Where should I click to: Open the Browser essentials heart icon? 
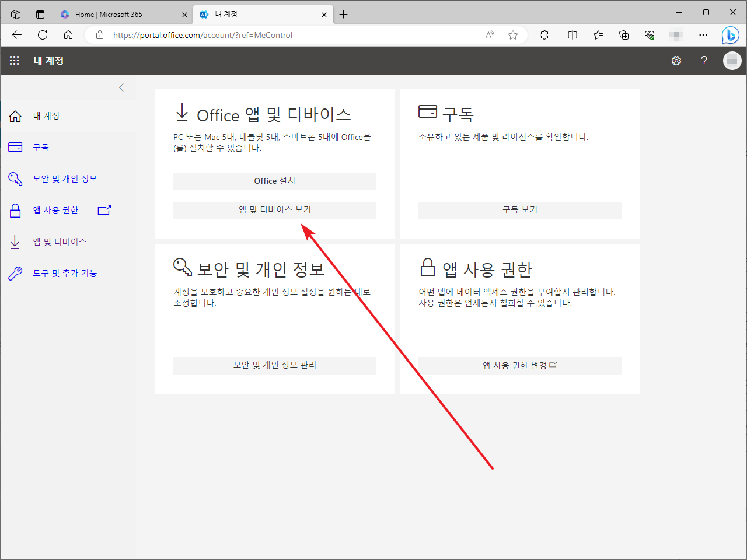coord(650,35)
